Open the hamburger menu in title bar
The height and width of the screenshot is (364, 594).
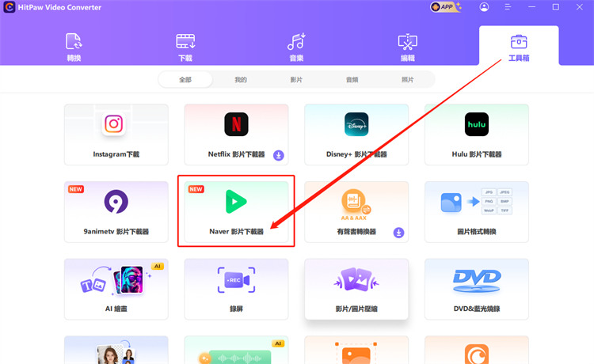[x=508, y=7]
